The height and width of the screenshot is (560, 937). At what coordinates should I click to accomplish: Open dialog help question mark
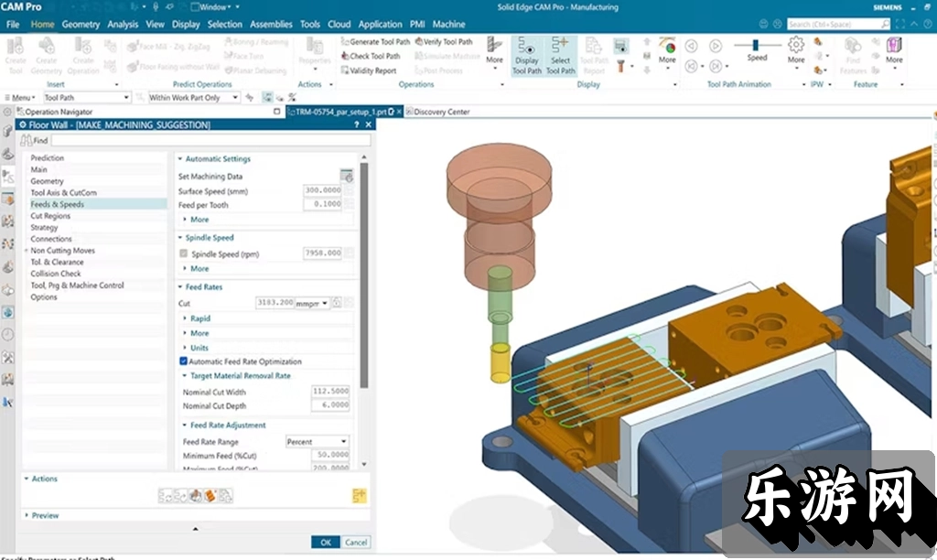coord(357,124)
